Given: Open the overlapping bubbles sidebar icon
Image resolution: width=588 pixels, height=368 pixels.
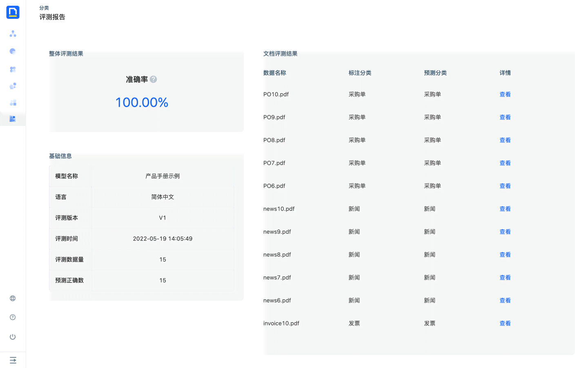Looking at the screenshot, I should click(13, 86).
